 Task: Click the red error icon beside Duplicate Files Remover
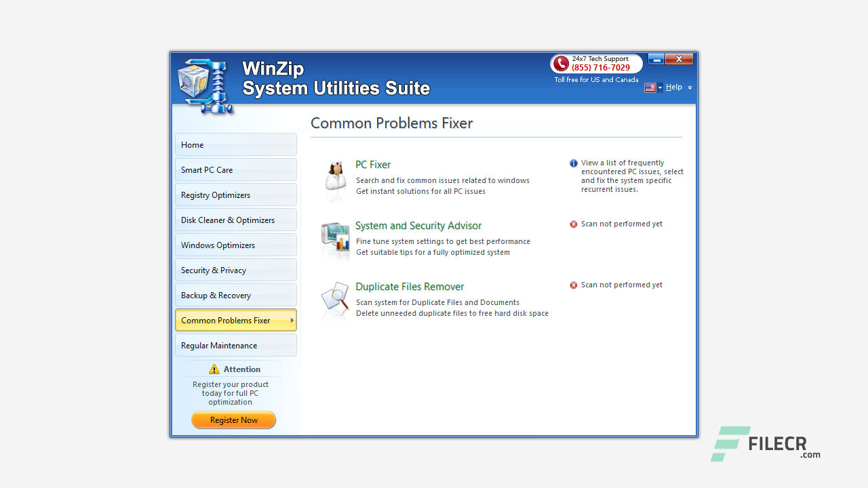click(574, 285)
